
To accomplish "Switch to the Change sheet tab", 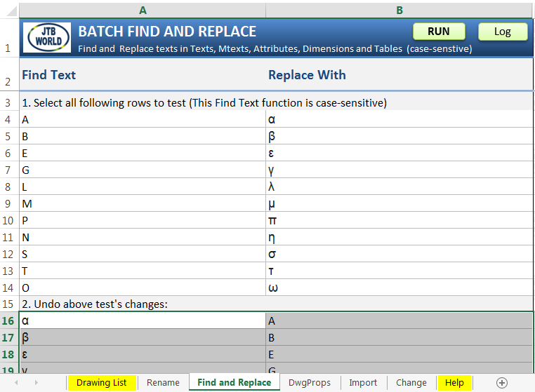I will point(411,382).
